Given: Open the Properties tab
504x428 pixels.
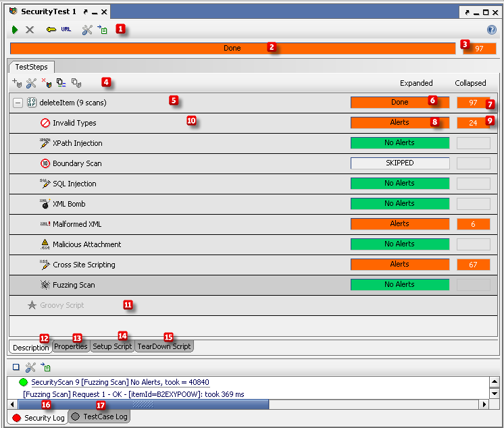Looking at the screenshot, I should coord(71,346).
